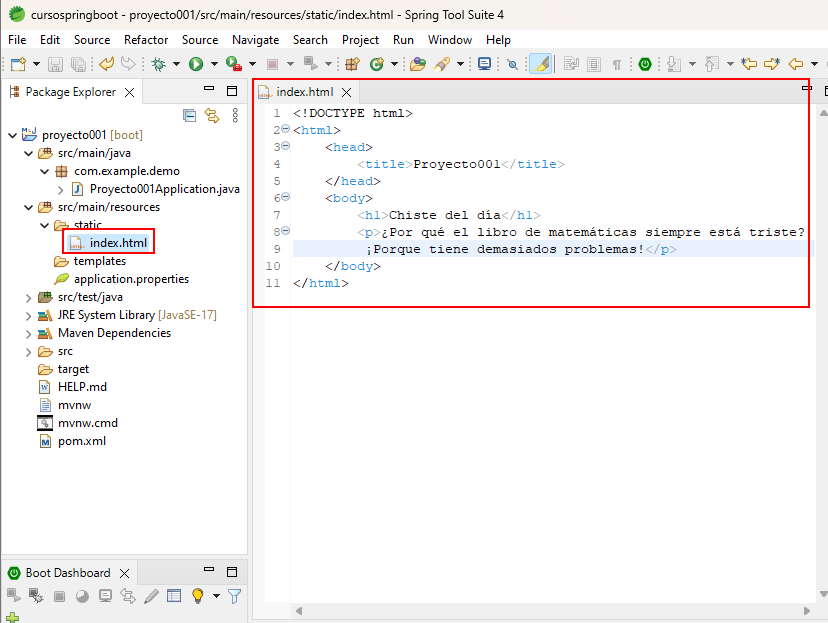Click the Search flashlight toolbar icon
The image size is (828, 623).
pyautogui.click(x=442, y=64)
